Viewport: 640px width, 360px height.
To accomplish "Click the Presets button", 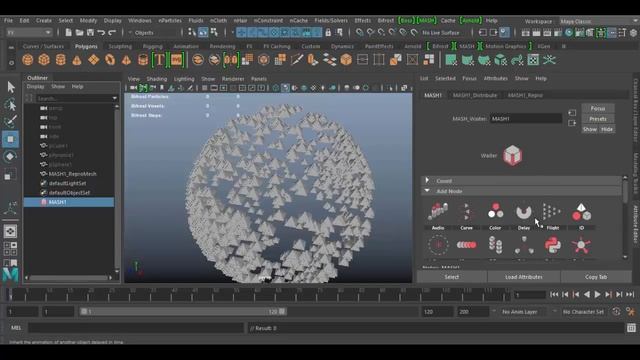I will point(598,119).
